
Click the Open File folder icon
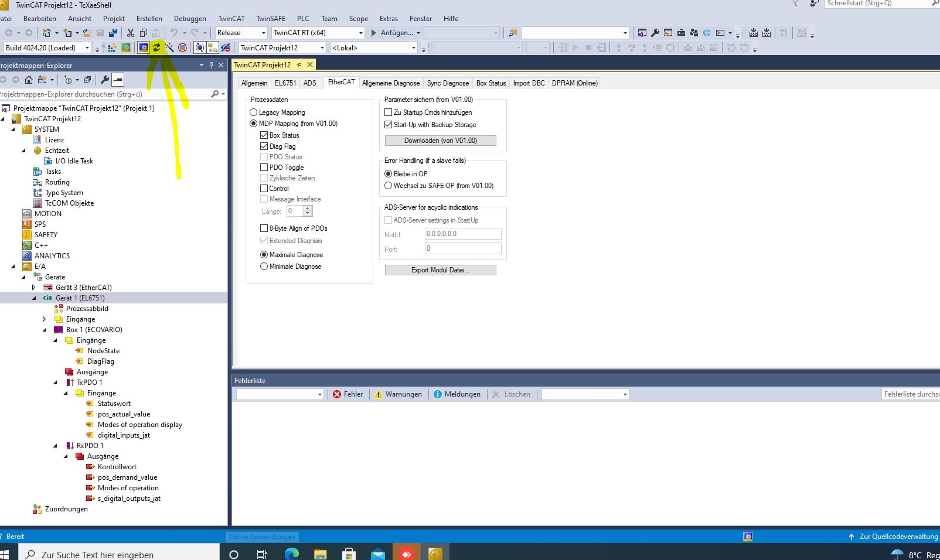coord(87,33)
